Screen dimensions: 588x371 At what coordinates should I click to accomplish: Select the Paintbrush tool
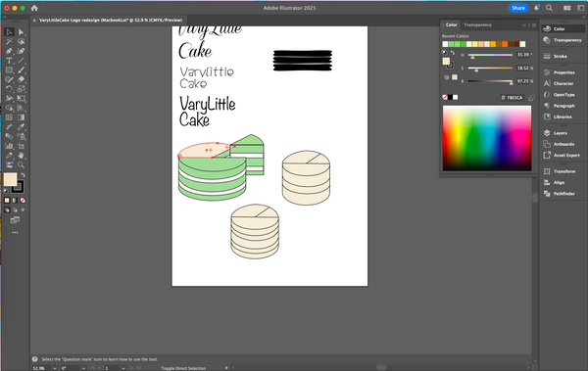pos(21,70)
